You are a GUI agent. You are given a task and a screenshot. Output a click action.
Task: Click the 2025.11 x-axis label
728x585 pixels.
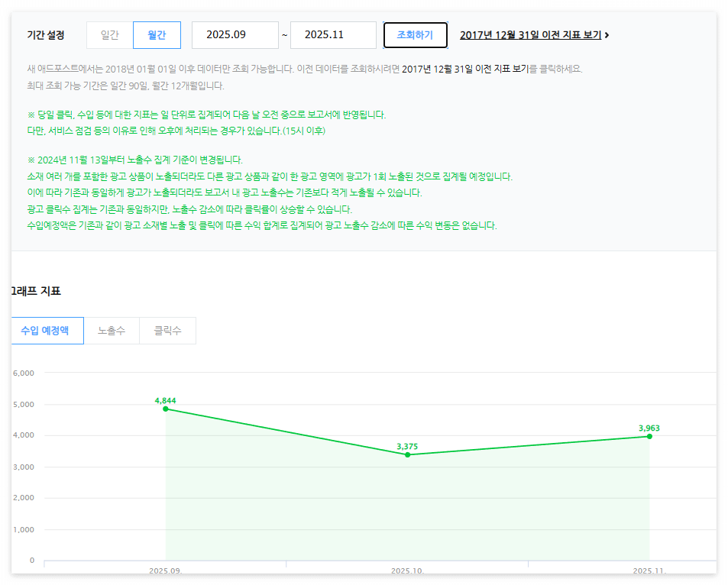649,570
